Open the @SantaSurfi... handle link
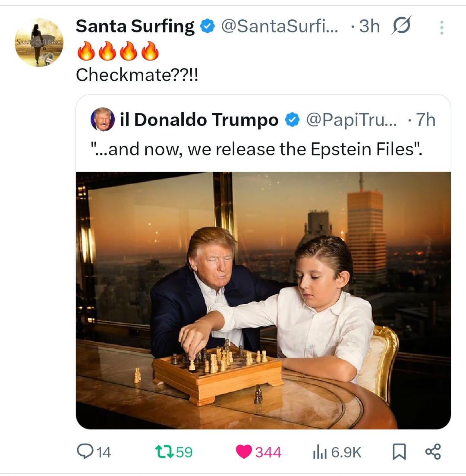This screenshot has width=466, height=476. [280, 27]
